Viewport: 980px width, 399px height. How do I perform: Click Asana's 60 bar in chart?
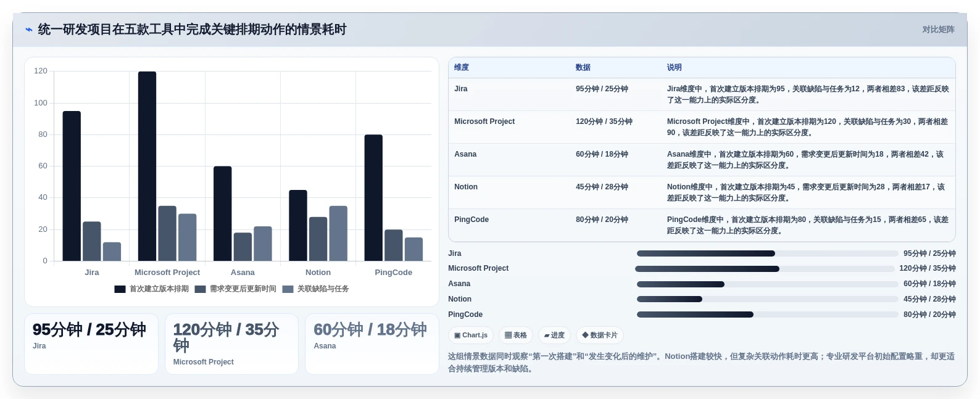tap(222, 213)
